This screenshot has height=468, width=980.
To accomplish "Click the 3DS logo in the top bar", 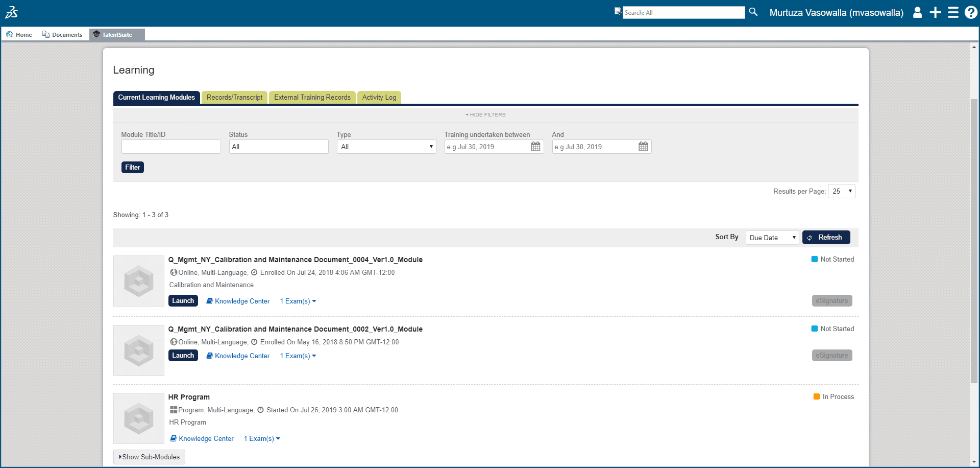I will coord(12,12).
